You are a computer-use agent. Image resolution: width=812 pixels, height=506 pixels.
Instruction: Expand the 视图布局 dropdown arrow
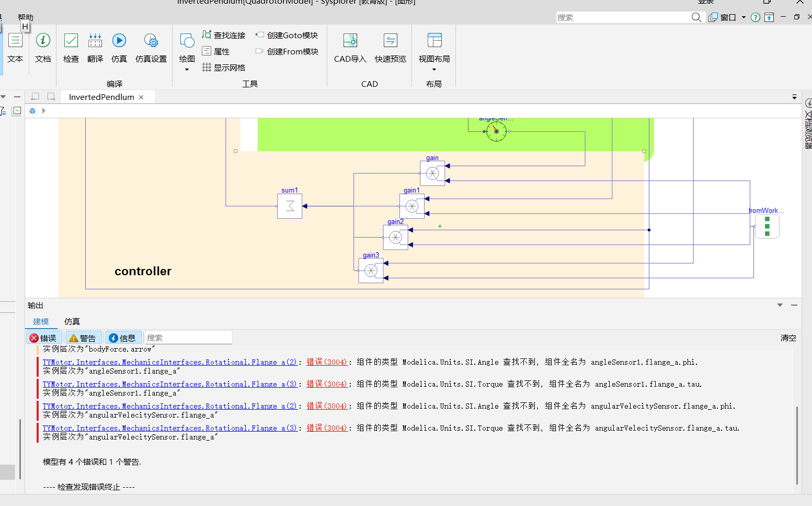434,70
